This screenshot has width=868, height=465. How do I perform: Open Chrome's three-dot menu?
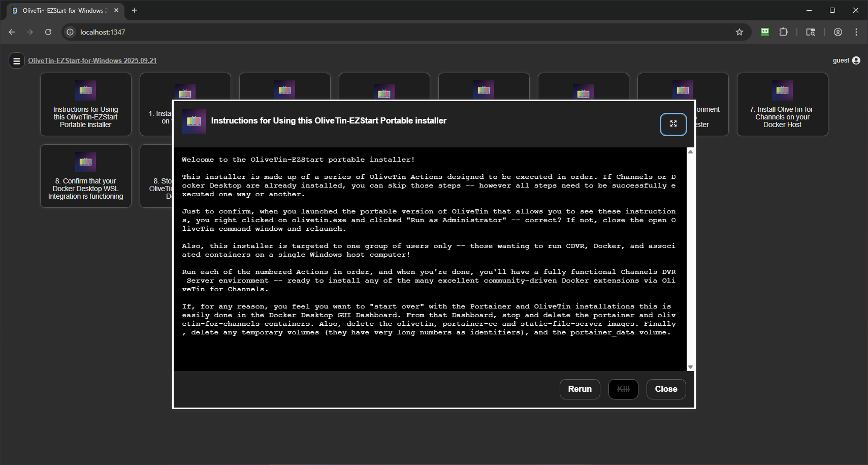click(856, 32)
